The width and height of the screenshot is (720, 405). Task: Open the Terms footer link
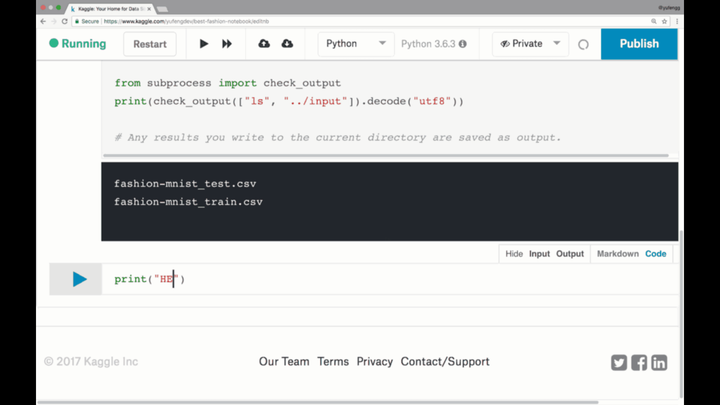pyautogui.click(x=333, y=361)
